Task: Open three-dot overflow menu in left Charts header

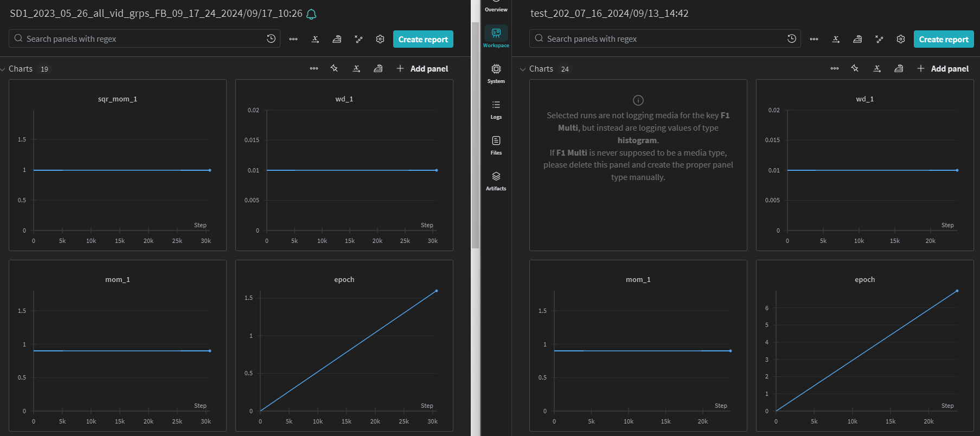Action: click(314, 68)
